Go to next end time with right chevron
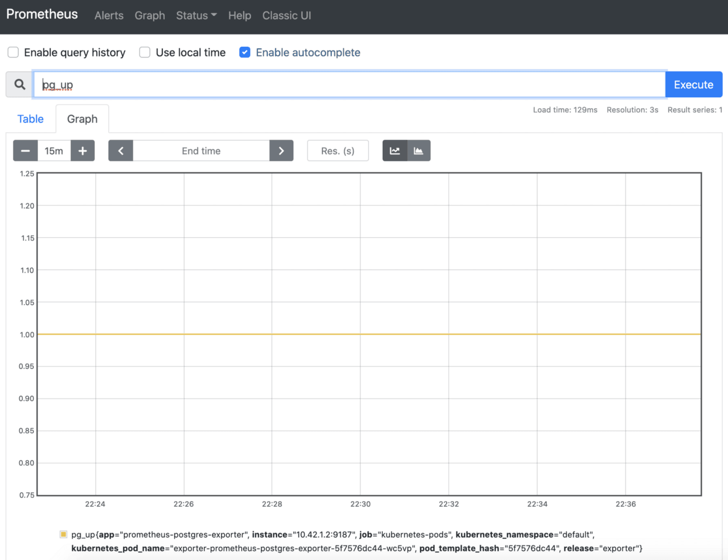 (x=281, y=151)
